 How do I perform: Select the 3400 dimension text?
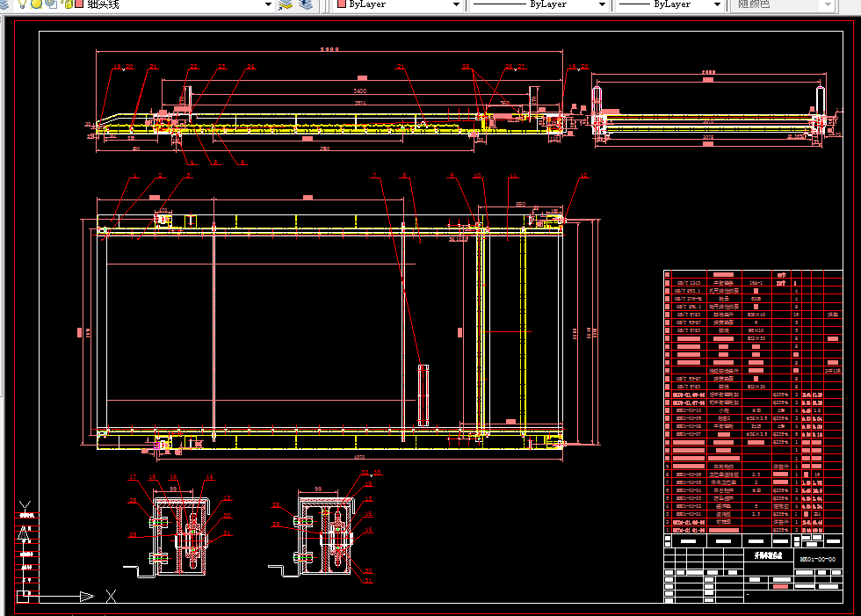point(359,91)
